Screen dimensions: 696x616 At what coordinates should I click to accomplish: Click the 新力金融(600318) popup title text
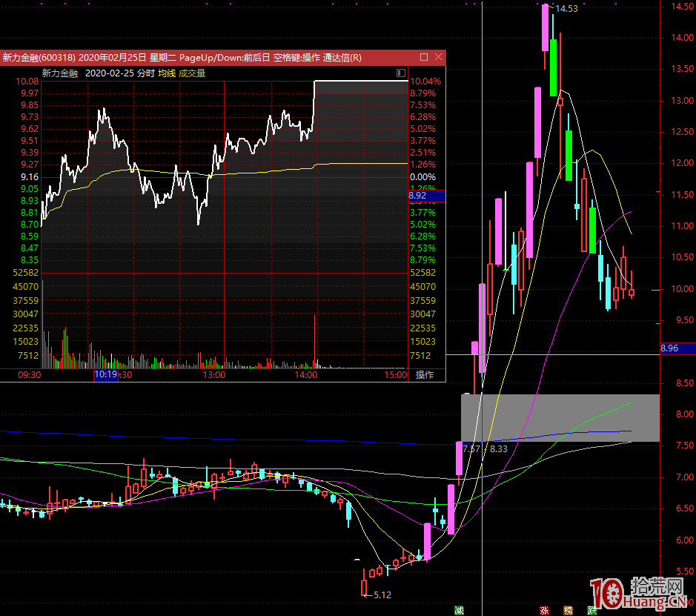pyautogui.click(x=38, y=57)
